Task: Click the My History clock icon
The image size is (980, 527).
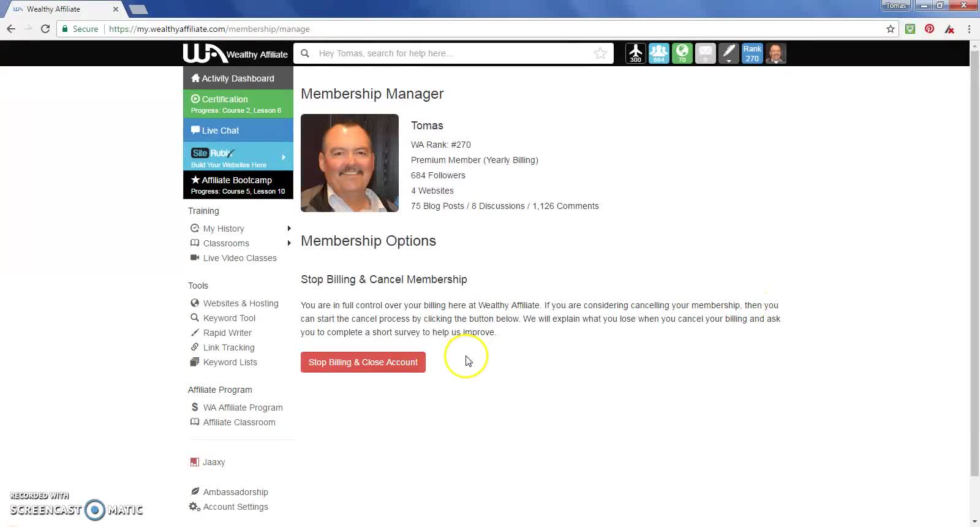Action: [x=195, y=228]
